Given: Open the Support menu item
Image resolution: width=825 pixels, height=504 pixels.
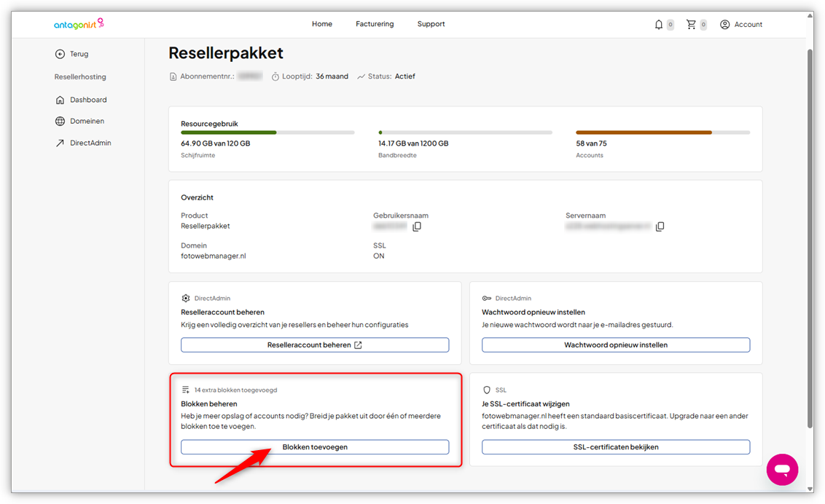Looking at the screenshot, I should click(431, 24).
